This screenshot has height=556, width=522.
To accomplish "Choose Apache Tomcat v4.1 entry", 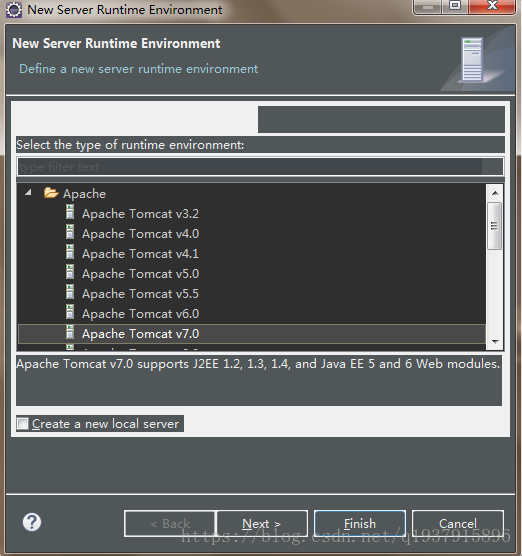I will [x=140, y=254].
